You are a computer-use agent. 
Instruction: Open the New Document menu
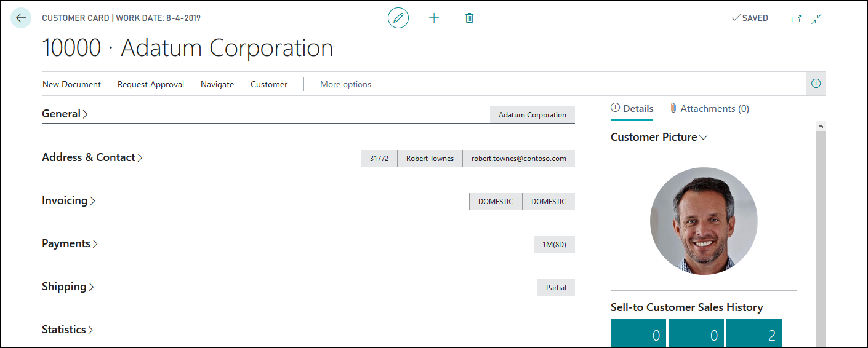[x=71, y=84]
